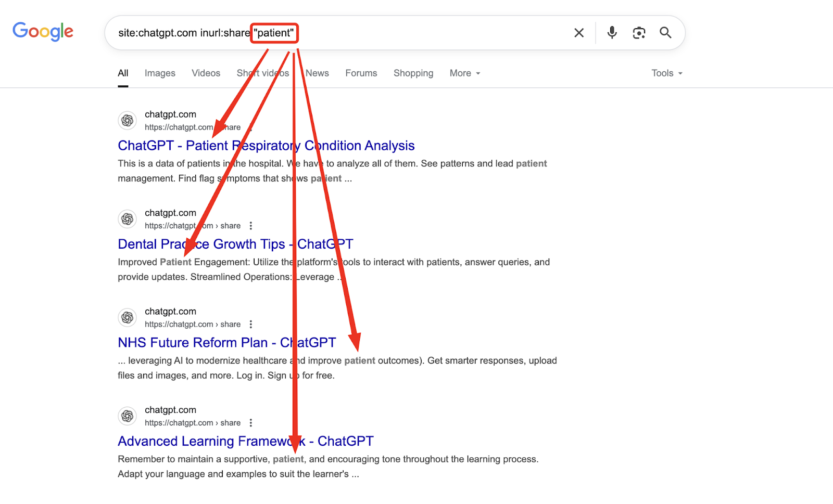The image size is (833, 504).
Task: Open the Tools dropdown
Action: pyautogui.click(x=667, y=73)
